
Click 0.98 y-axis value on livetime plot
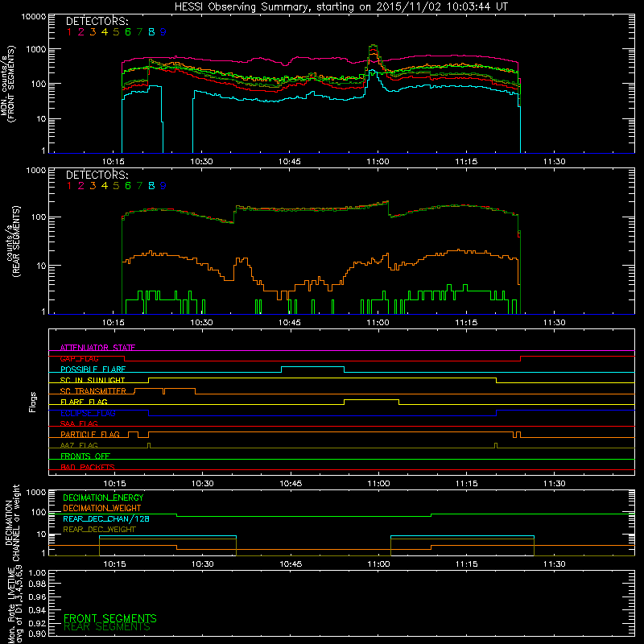(x=37, y=584)
